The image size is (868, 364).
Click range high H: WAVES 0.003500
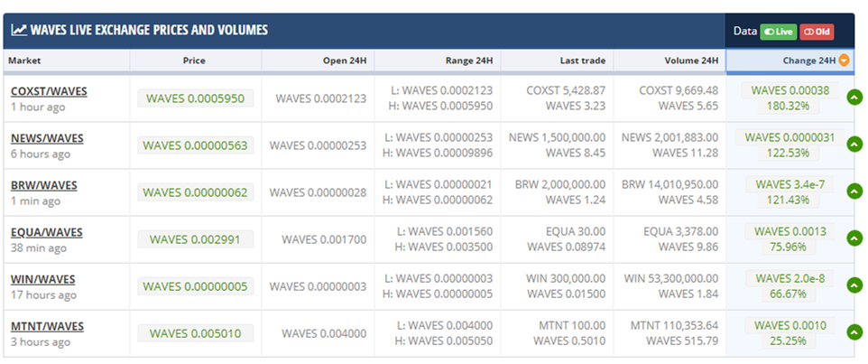[x=444, y=247]
